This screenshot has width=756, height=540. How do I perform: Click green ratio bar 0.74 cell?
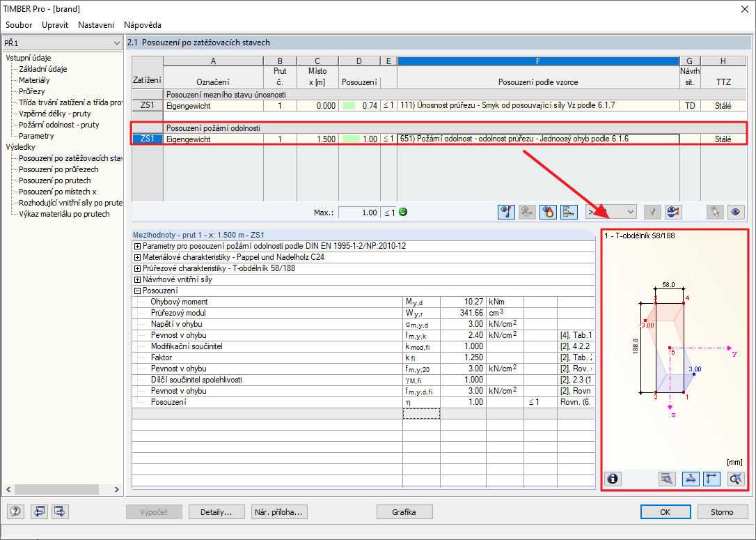(x=360, y=106)
